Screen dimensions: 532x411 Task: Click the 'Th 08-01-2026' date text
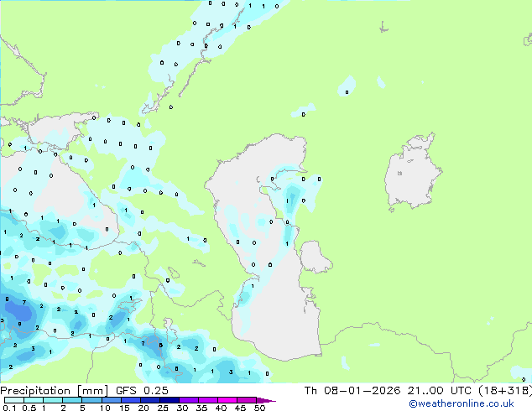pyautogui.click(x=352, y=391)
